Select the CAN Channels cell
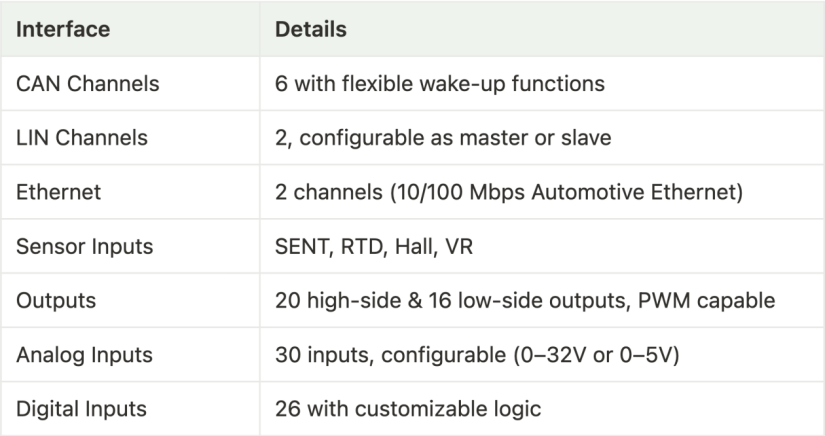The image size is (825, 436). tap(88, 83)
